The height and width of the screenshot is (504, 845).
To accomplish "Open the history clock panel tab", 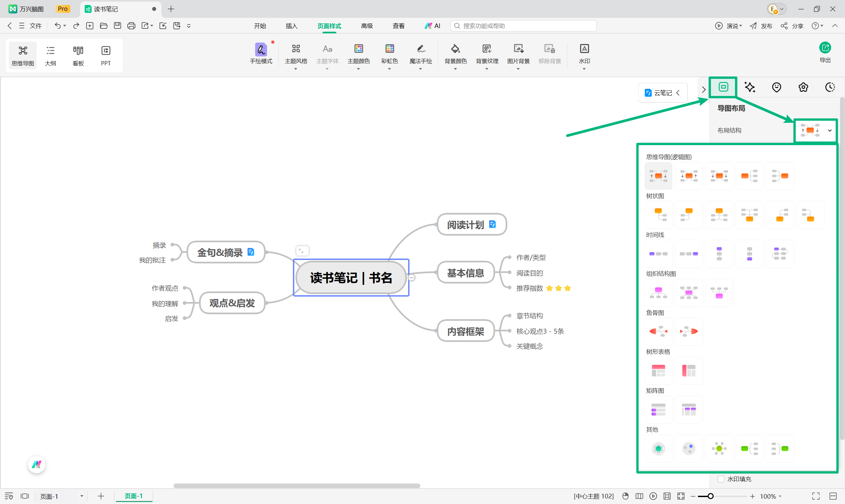I will point(830,87).
